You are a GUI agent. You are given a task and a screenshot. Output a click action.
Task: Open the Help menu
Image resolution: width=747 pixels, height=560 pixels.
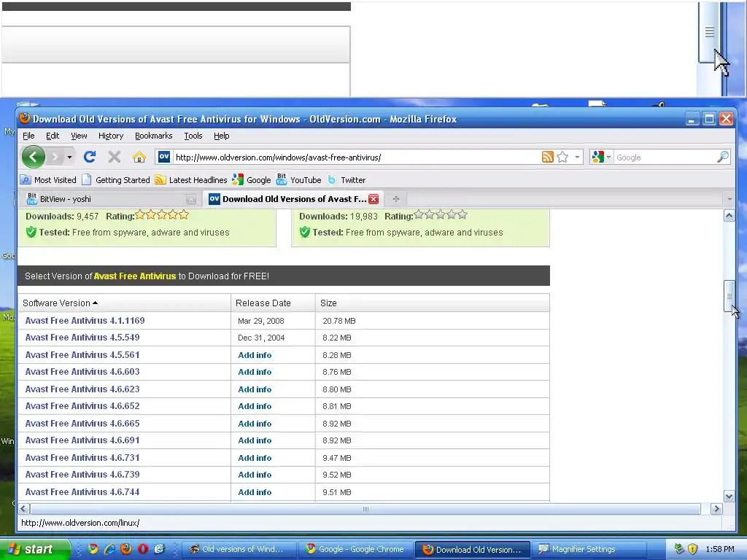click(222, 136)
